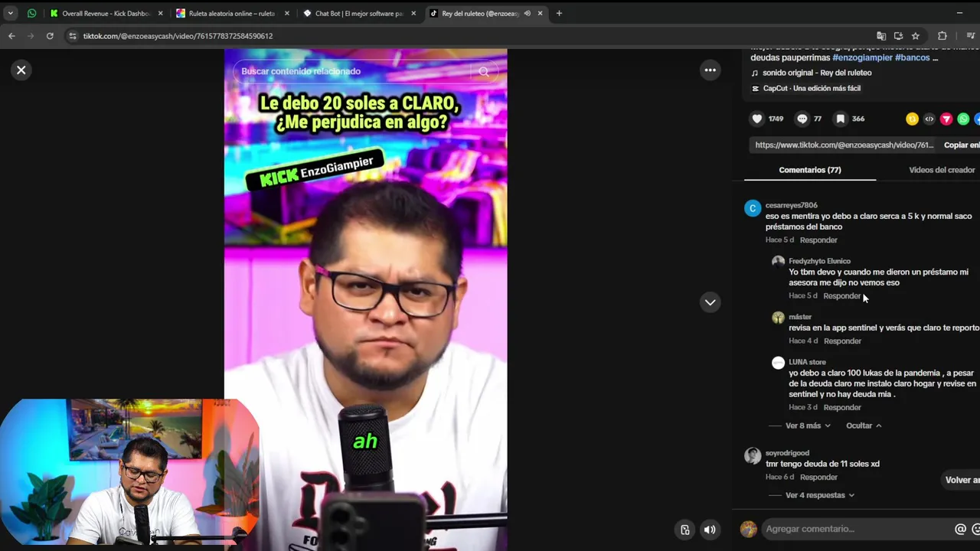Click the site info icon in address bar

pos(73,36)
